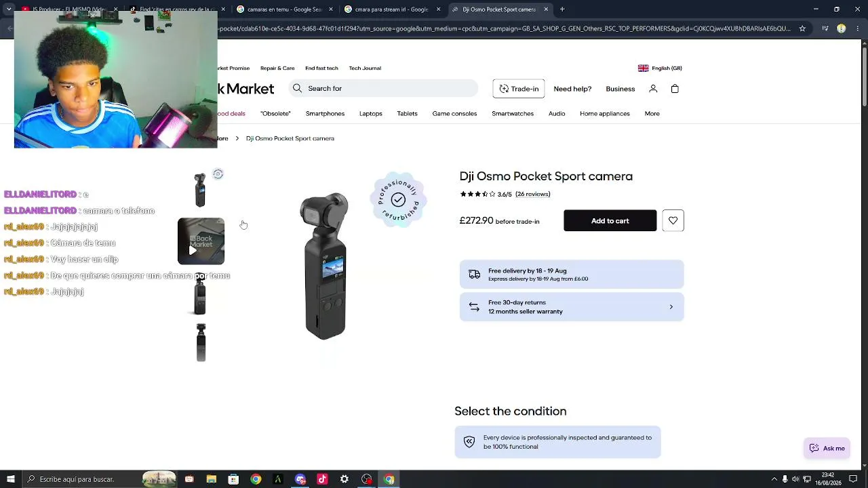Click the free delivery by 18 - 19 Aug banner
This screenshot has width=868, height=488.
pos(572,274)
